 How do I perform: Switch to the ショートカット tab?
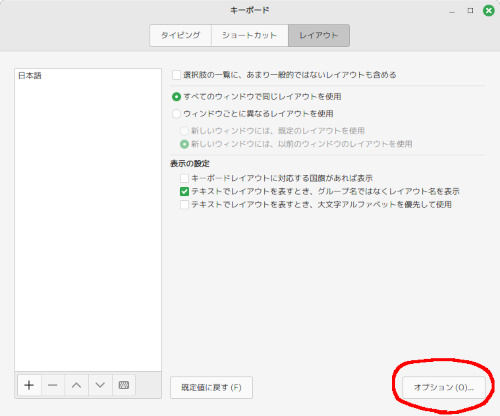[x=250, y=35]
